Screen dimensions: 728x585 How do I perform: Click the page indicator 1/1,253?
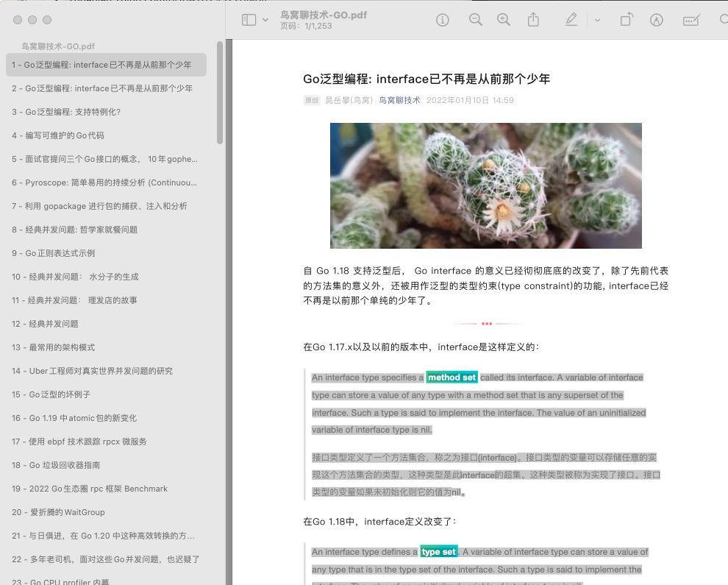click(x=318, y=26)
